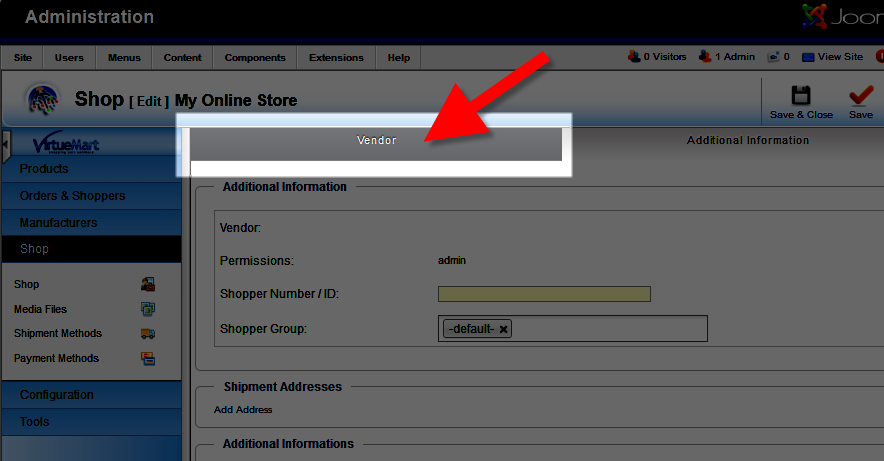Click the Shipment Methods truck icon

click(148, 334)
